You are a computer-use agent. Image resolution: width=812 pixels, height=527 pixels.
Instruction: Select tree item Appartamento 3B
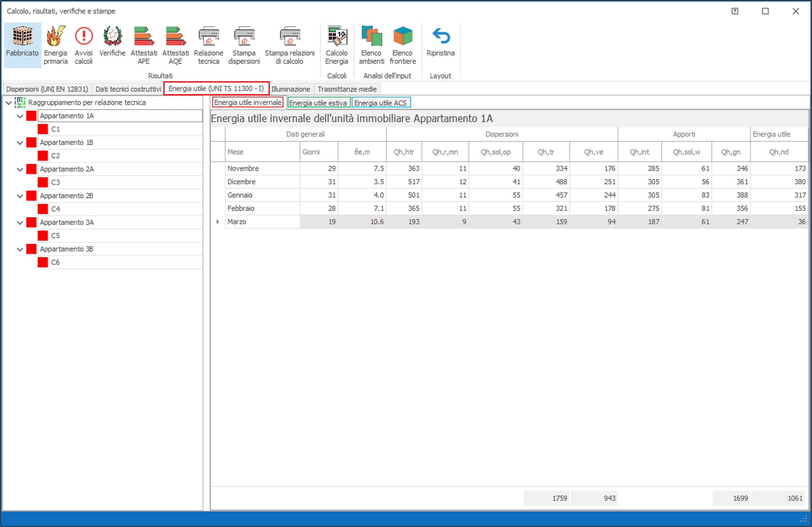67,249
